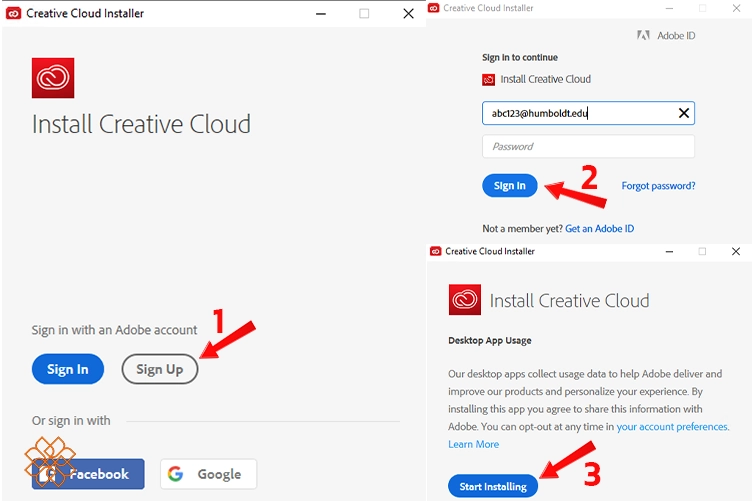The height and width of the screenshot is (501, 752).
Task: Minimize the left Creative Cloud Installer window
Action: coord(321,13)
